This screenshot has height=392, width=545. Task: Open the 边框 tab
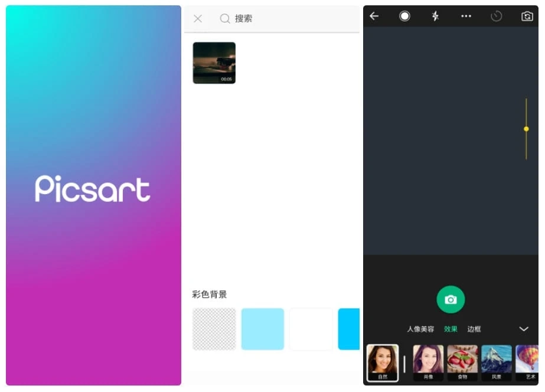[x=474, y=329]
